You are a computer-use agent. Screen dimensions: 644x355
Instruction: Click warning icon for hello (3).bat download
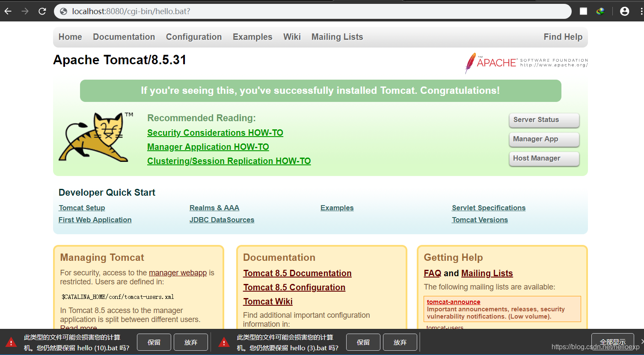[x=224, y=342]
